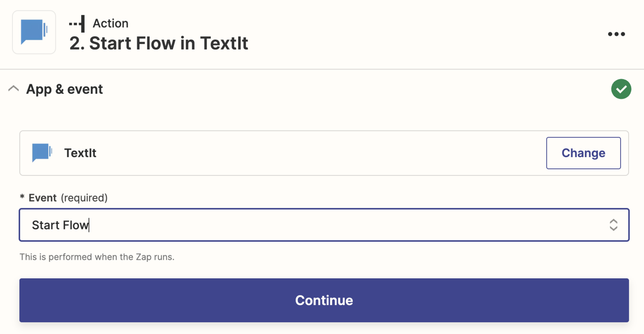Click the action step path icon
Image resolution: width=644 pixels, height=334 pixels.
[77, 24]
